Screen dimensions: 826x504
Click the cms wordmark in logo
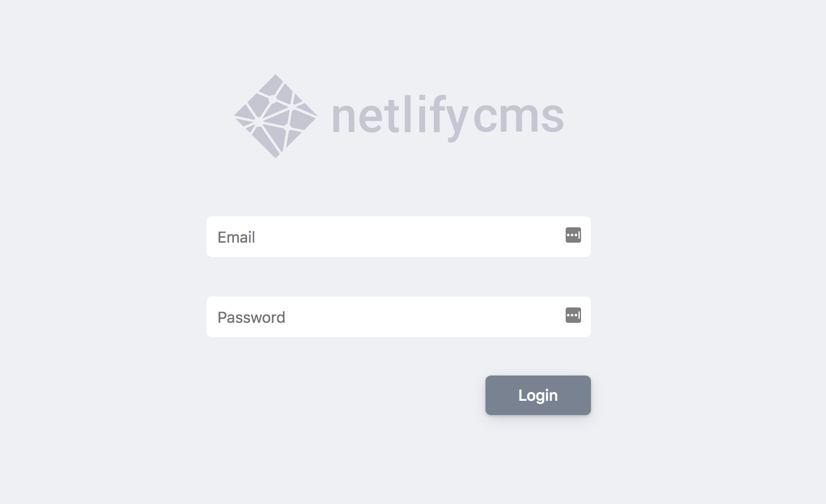[518, 116]
